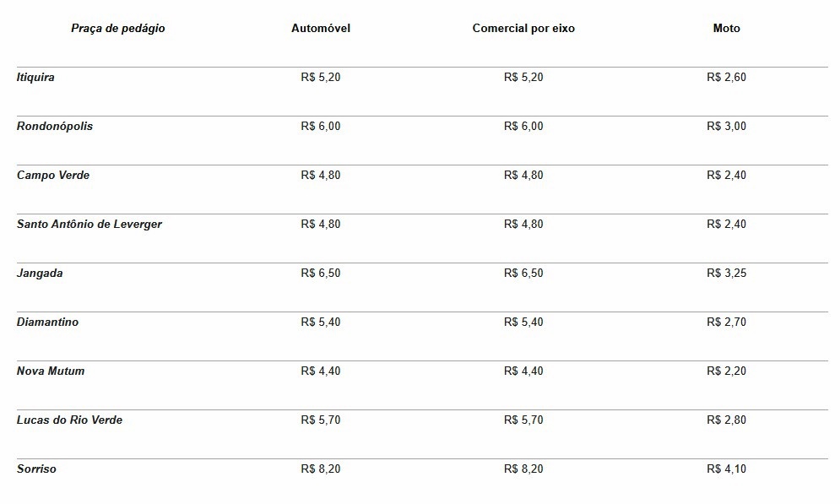
Task: Select Itiquira's Moto price R$ 2,60
Action: 726,77
